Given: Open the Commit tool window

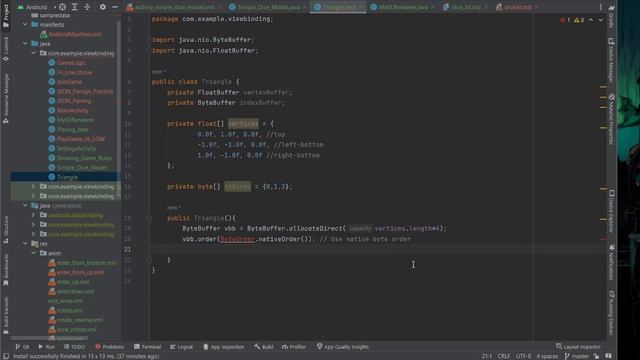Looking at the screenshot, I should pyautogui.click(x=5, y=49).
